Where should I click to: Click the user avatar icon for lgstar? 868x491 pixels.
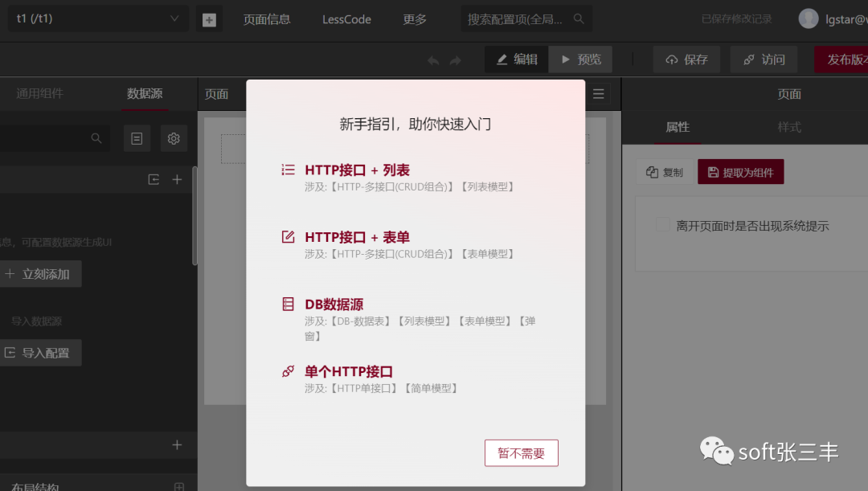point(809,19)
